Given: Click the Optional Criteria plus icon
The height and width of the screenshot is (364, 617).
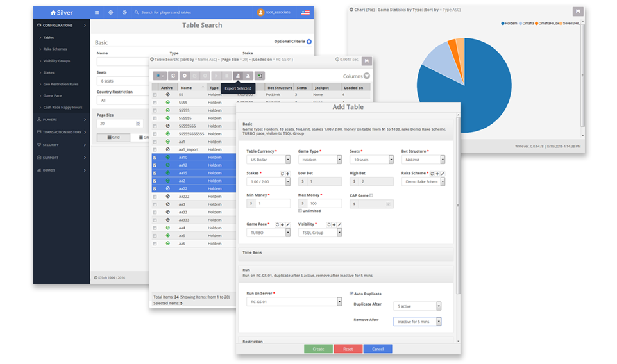Looking at the screenshot, I should [309, 42].
